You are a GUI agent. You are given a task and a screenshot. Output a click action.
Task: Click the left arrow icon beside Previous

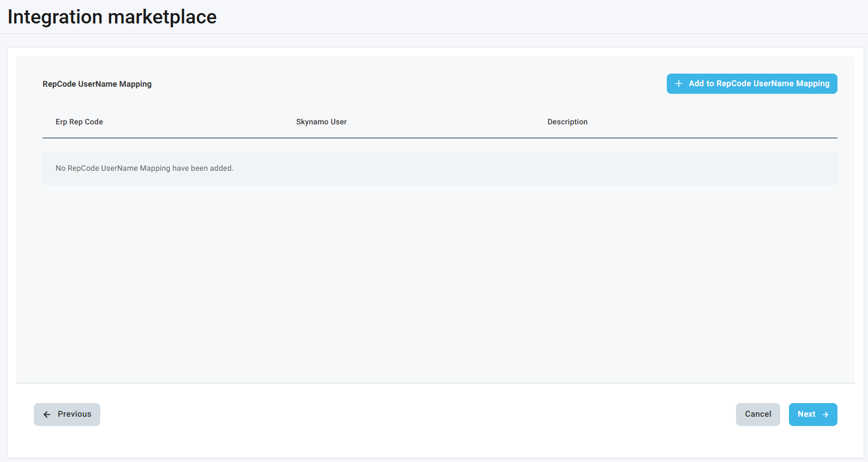[47, 415]
